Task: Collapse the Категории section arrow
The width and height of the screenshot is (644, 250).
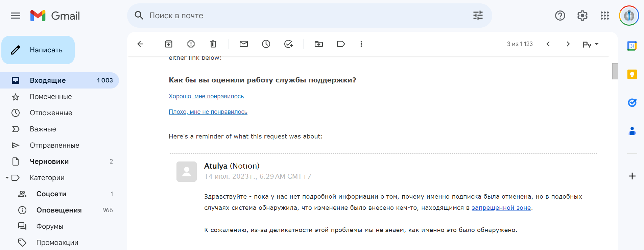Action: tap(7, 178)
